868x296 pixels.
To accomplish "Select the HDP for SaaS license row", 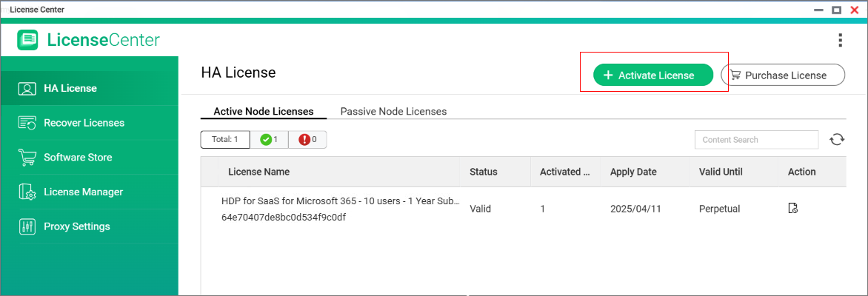I will coord(341,209).
